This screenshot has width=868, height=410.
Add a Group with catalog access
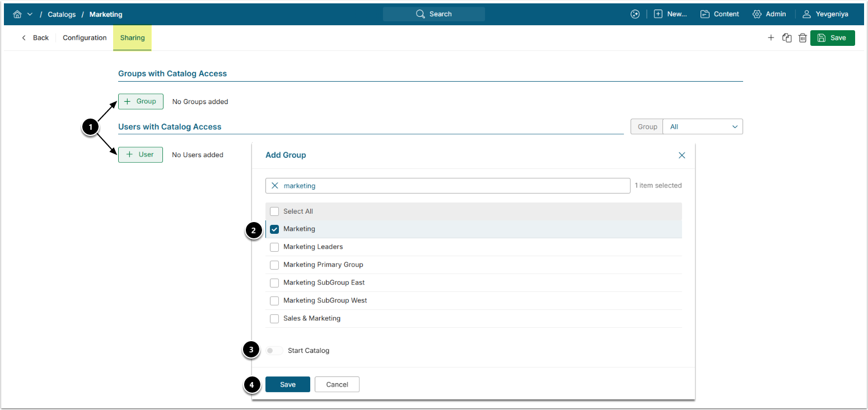pos(141,101)
